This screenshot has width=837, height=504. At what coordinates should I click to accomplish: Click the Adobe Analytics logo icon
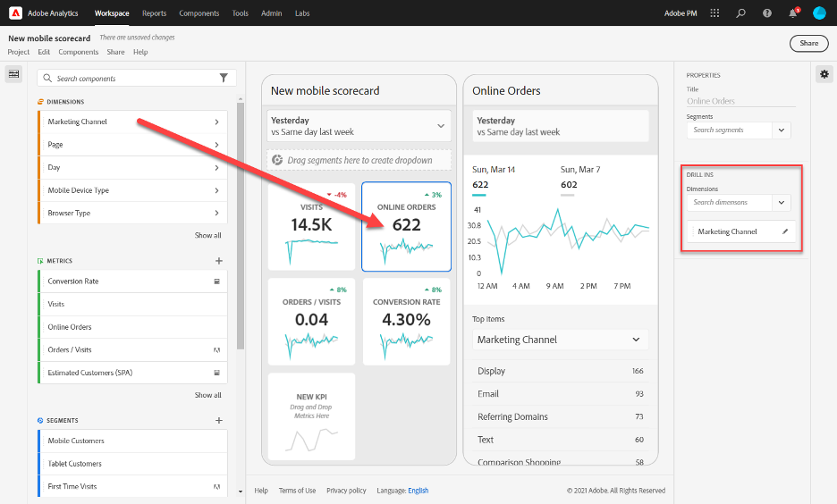[x=15, y=13]
